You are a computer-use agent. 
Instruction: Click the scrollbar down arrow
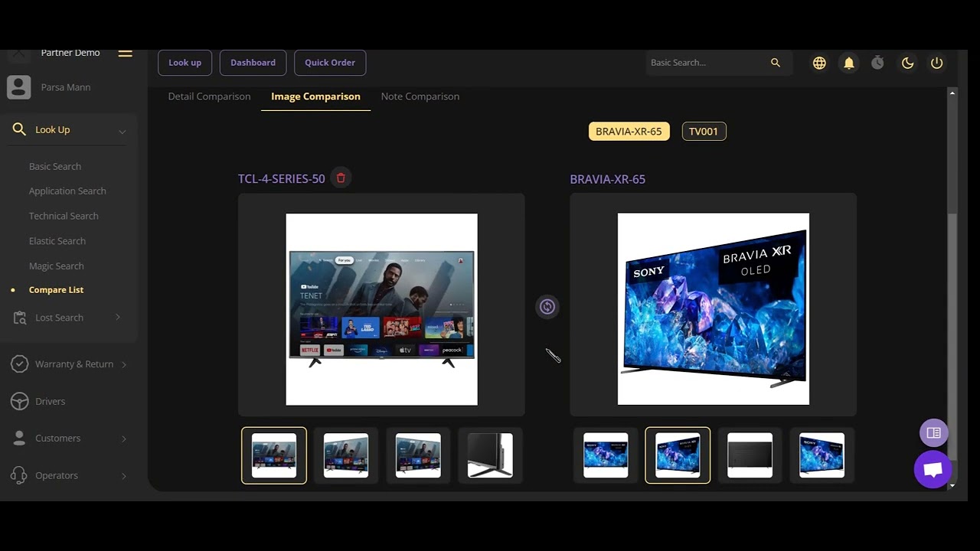pyautogui.click(x=952, y=485)
